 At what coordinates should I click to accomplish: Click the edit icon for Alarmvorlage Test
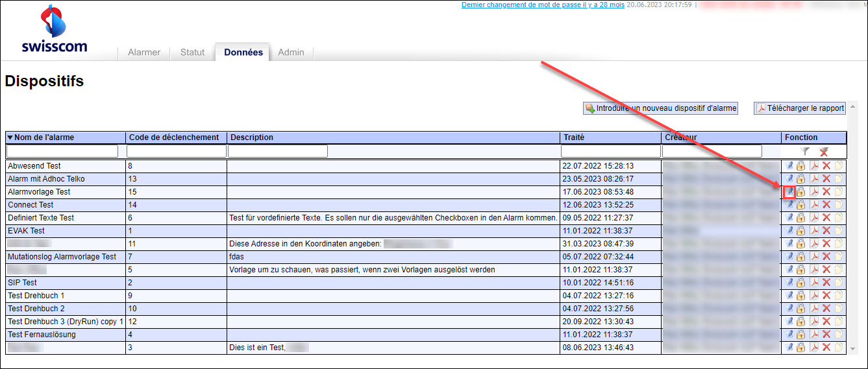point(789,192)
